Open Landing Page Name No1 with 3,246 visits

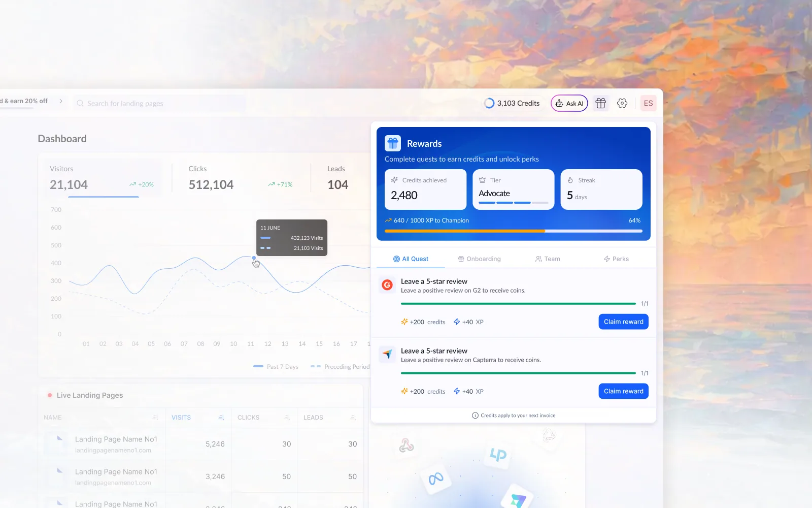click(x=116, y=472)
